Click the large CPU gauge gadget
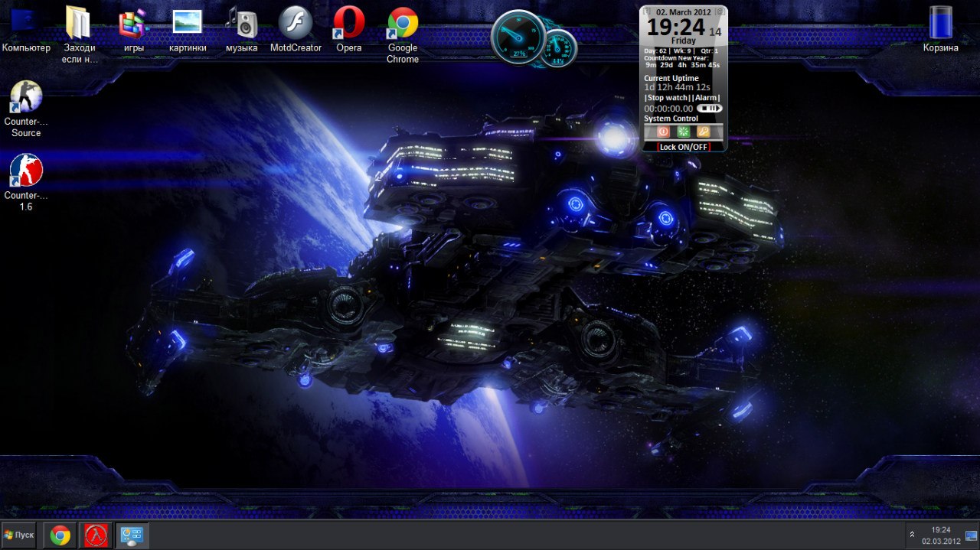The image size is (980, 550). (x=518, y=37)
